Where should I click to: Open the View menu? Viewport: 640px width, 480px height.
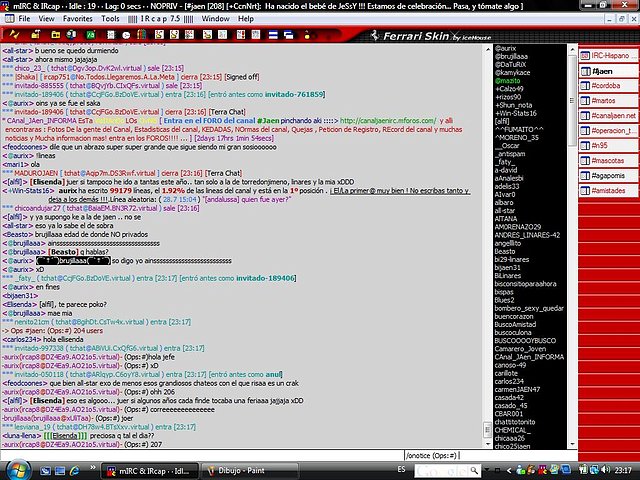click(47, 19)
